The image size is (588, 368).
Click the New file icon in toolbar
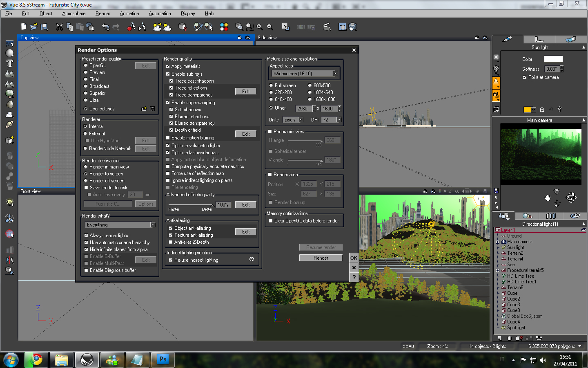click(x=23, y=27)
